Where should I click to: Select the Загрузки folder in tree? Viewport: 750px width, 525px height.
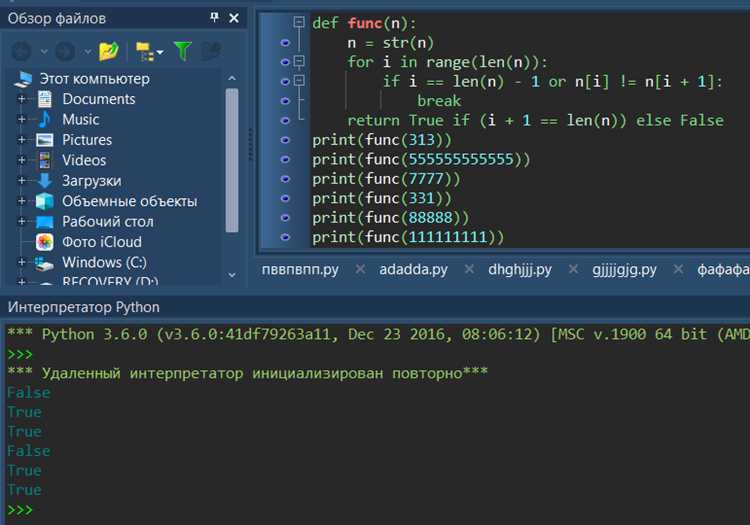click(91, 181)
